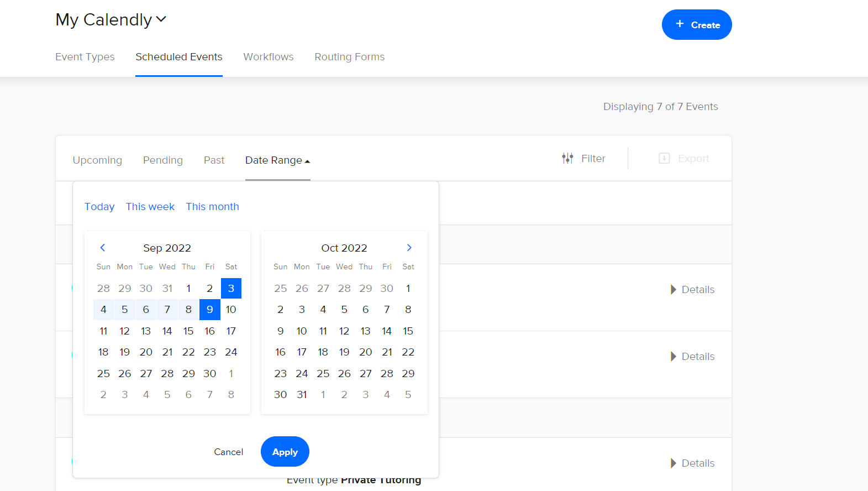Screen dimensions: 868x491
Task: Select September 9 in the calendar
Action: coord(210,310)
